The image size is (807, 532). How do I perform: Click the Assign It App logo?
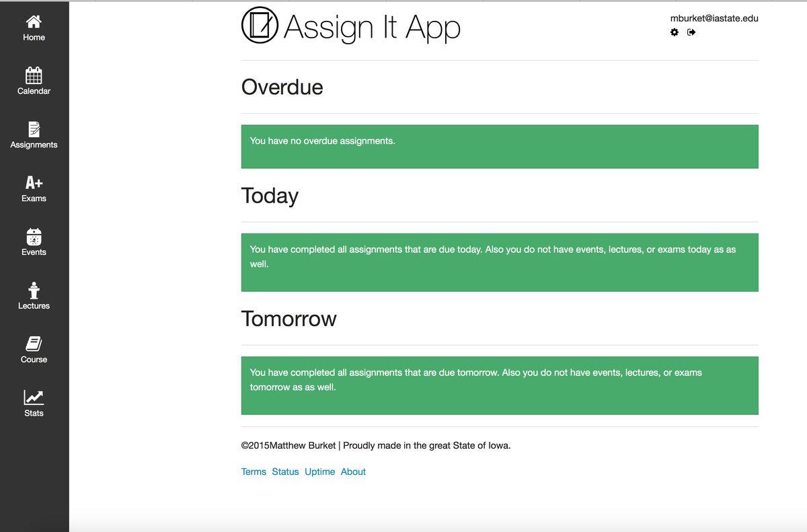click(260, 26)
